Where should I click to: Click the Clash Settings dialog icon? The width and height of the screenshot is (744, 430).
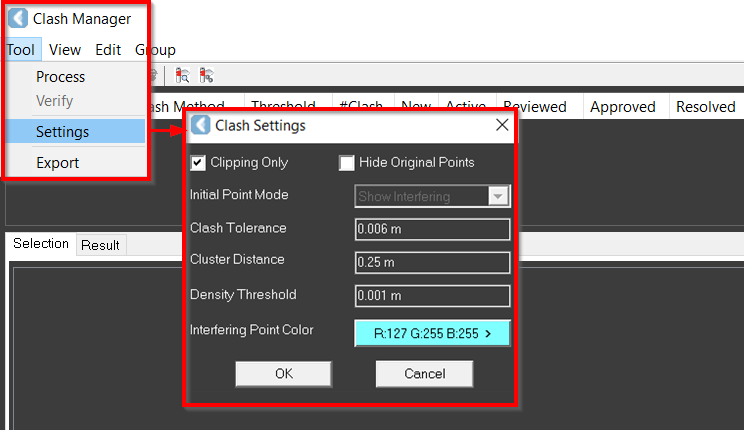201,125
